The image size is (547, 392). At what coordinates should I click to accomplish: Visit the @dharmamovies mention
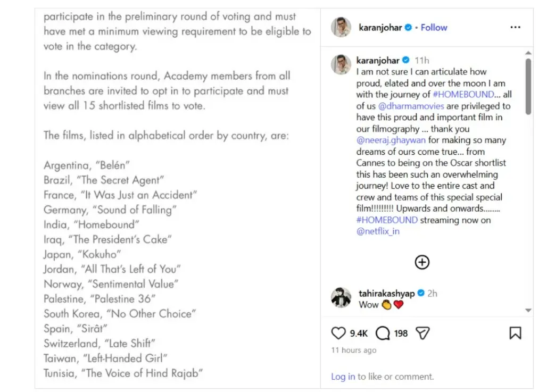click(400, 106)
